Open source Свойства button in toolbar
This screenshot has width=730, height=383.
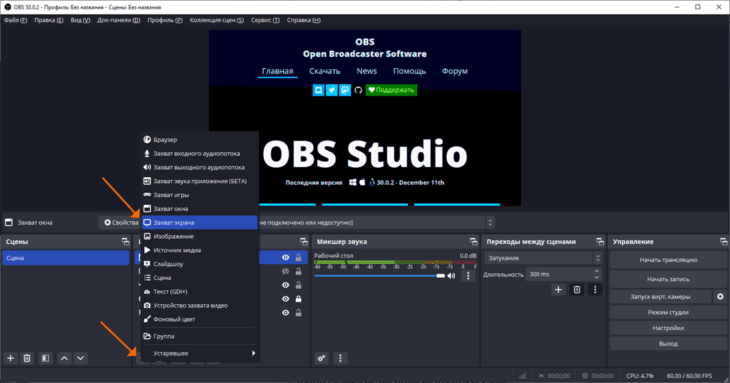pyautogui.click(x=120, y=222)
